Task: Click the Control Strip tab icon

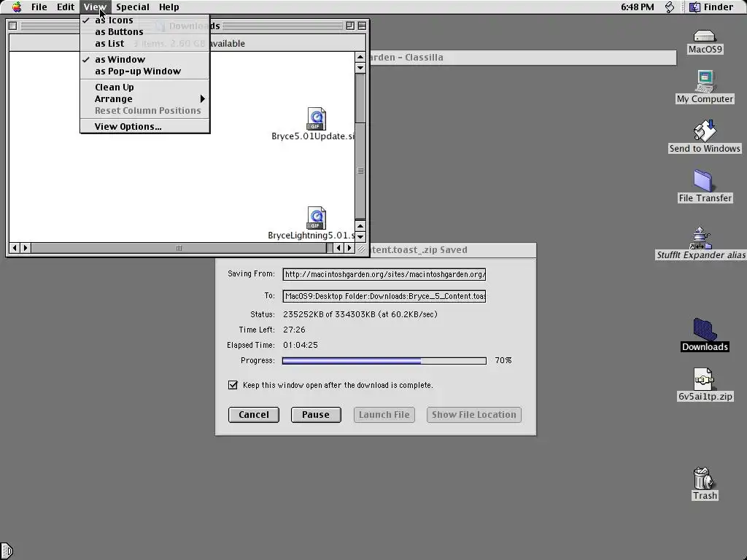Action: (x=6, y=551)
